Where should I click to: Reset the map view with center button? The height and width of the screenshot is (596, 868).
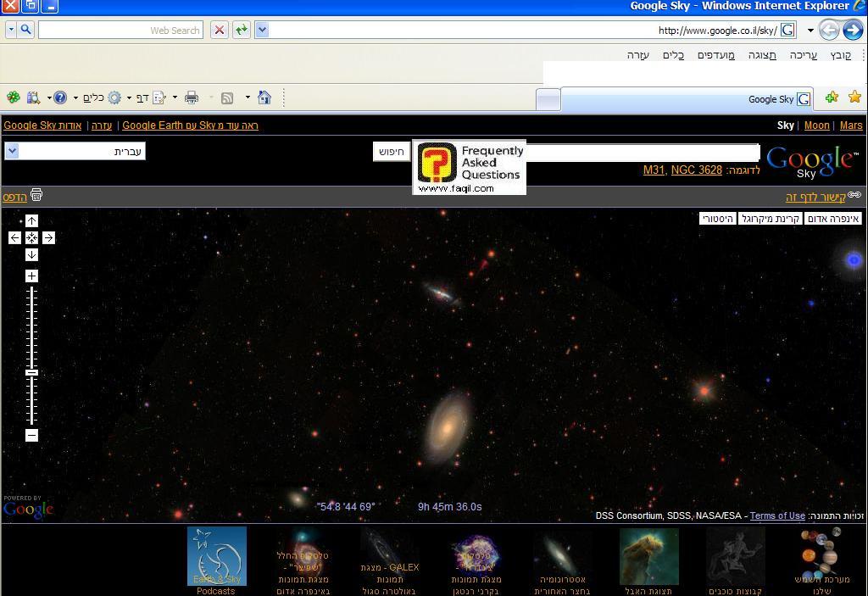pyautogui.click(x=31, y=238)
